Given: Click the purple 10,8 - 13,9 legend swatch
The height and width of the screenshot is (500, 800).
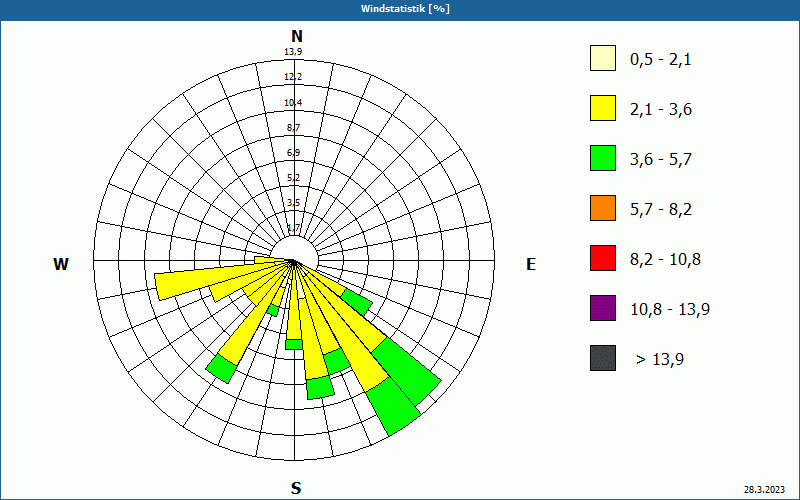Looking at the screenshot, I should [603, 308].
